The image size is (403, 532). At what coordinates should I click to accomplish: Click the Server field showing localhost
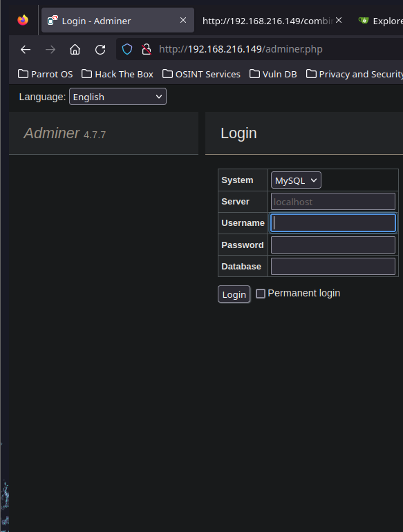(x=333, y=202)
